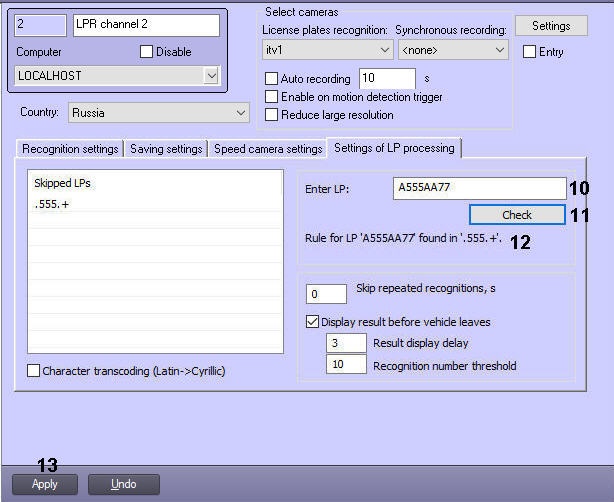
Task: Click the Undo button
Action: pos(124,484)
